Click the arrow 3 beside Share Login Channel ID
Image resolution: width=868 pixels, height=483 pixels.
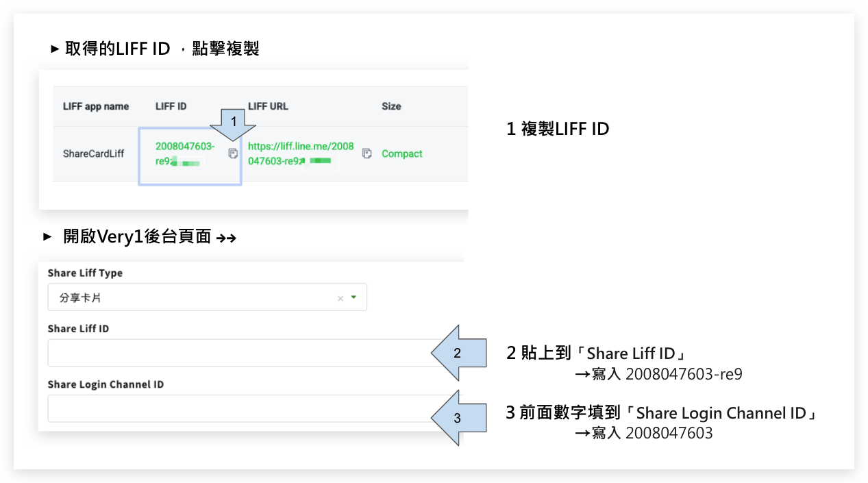tap(457, 417)
